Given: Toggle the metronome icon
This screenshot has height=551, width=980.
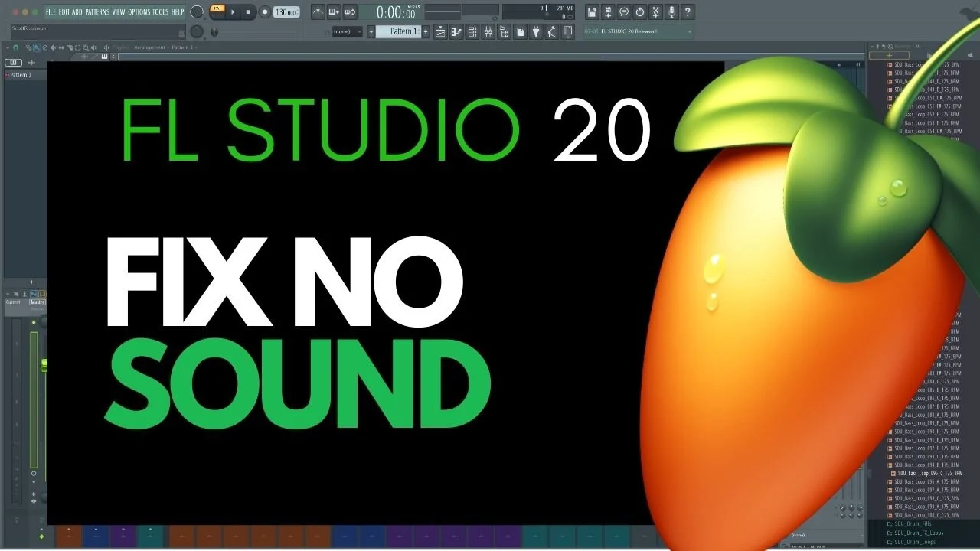Looking at the screenshot, I should pos(318,12).
